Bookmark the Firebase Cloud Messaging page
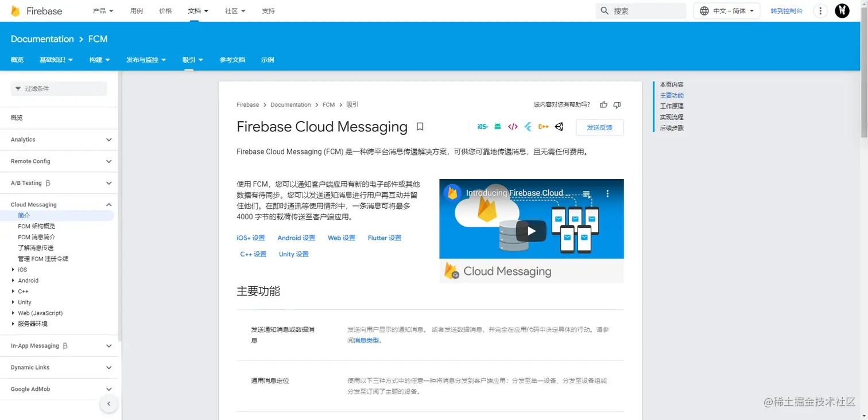 pos(420,127)
